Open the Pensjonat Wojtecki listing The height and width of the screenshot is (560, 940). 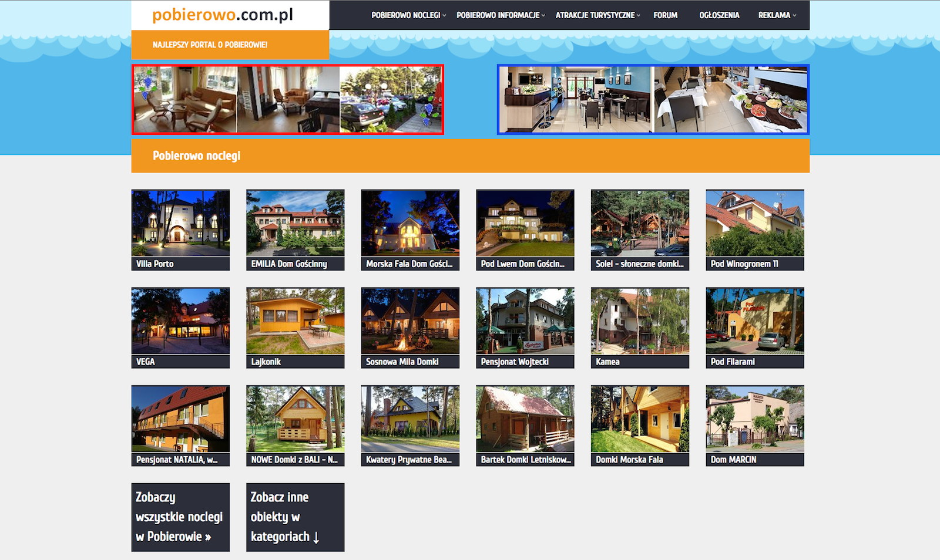click(x=525, y=321)
